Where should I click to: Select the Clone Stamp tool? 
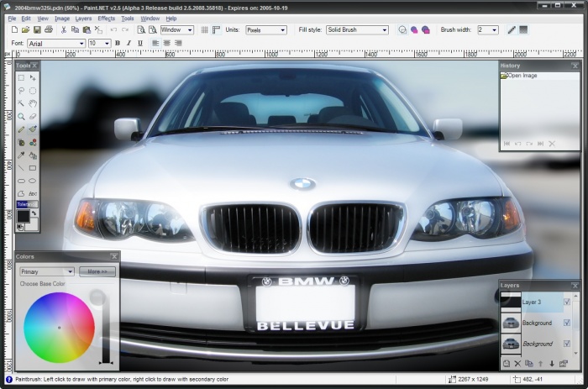[x=21, y=143]
